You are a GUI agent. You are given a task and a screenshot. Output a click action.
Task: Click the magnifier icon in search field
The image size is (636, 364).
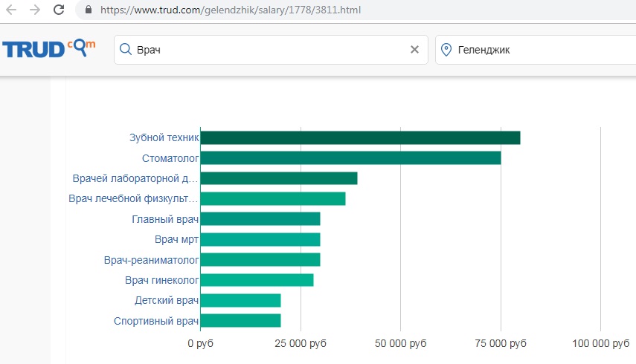click(x=126, y=49)
